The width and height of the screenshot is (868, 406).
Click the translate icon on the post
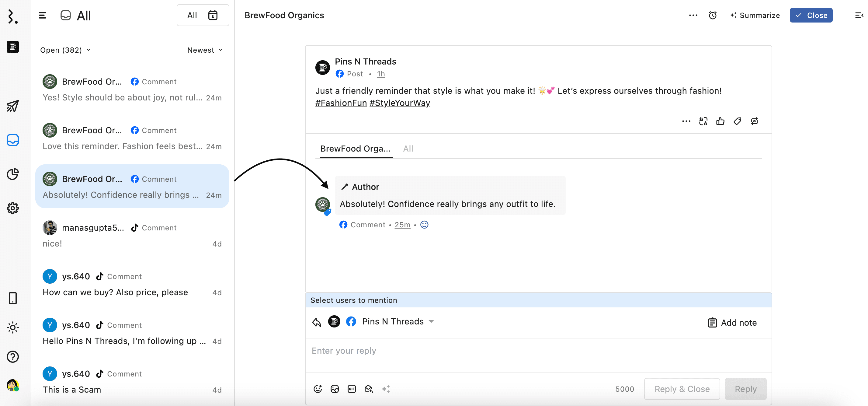(703, 121)
